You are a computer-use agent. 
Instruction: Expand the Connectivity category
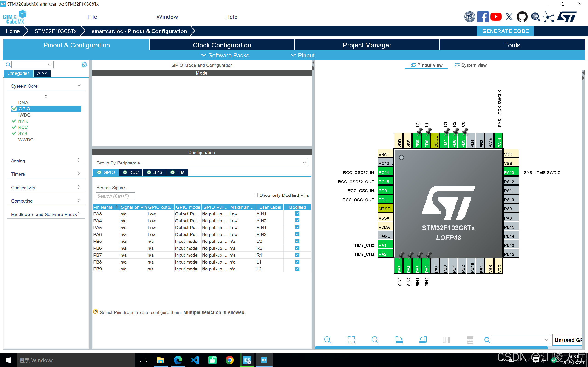pyautogui.click(x=45, y=187)
